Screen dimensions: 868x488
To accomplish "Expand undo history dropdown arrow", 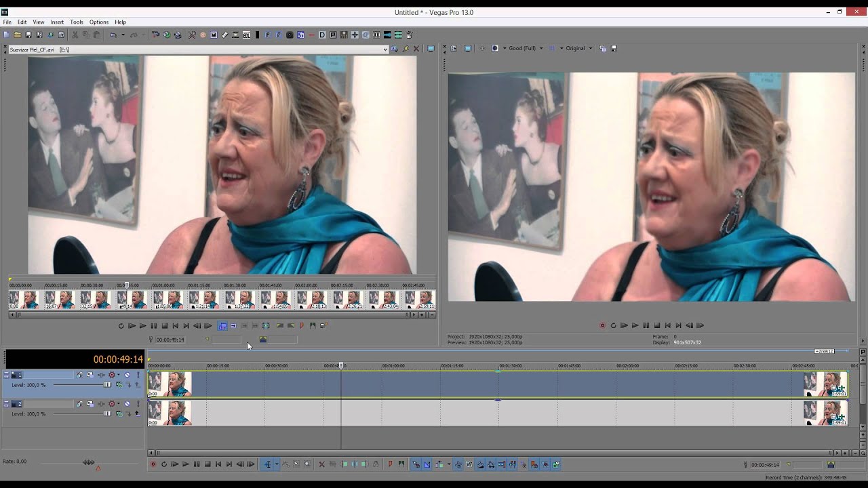I will (123, 35).
